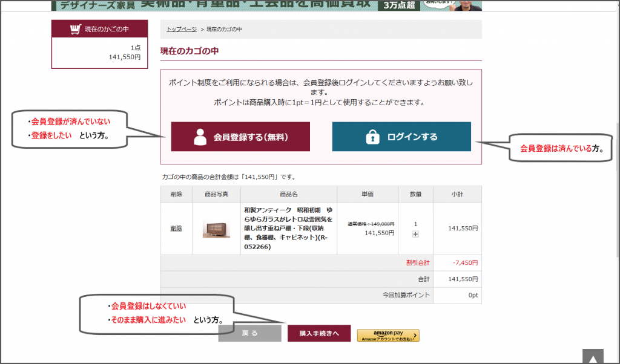Open the トップページ breadcrumb link

click(182, 29)
